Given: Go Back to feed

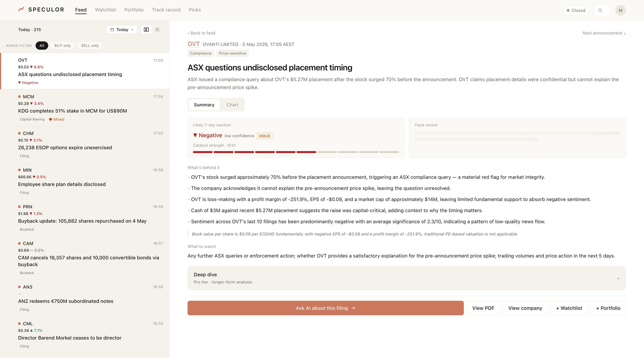Looking at the screenshot, I should tap(201, 33).
